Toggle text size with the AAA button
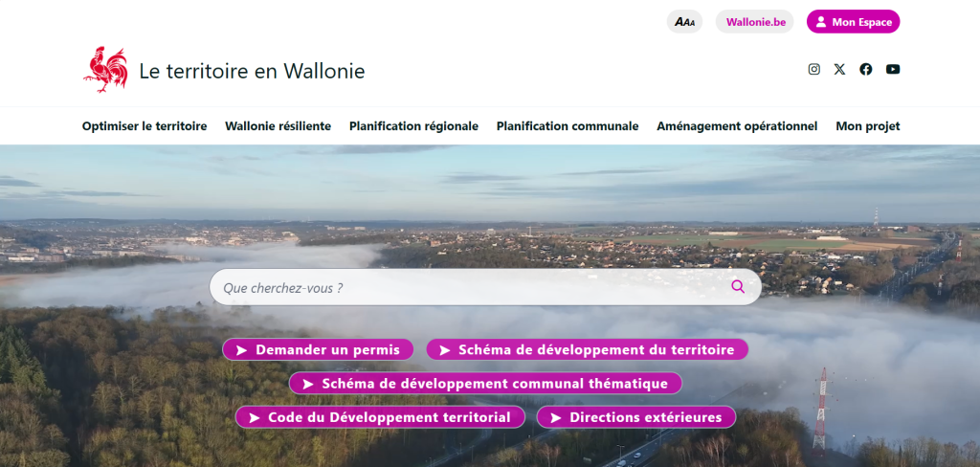The height and width of the screenshot is (467, 980). 684,22
